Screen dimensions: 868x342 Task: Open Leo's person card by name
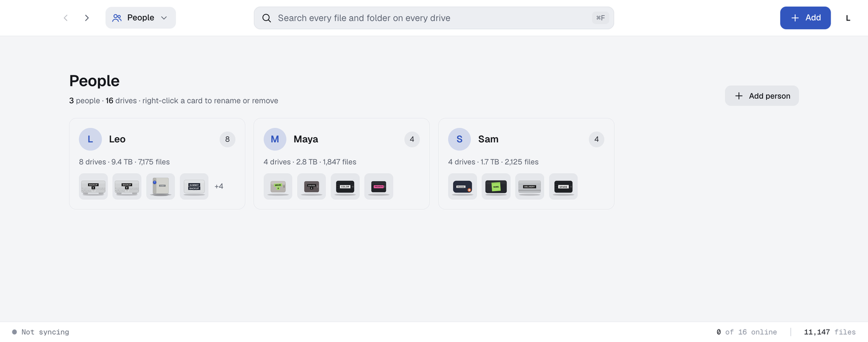pos(117,139)
